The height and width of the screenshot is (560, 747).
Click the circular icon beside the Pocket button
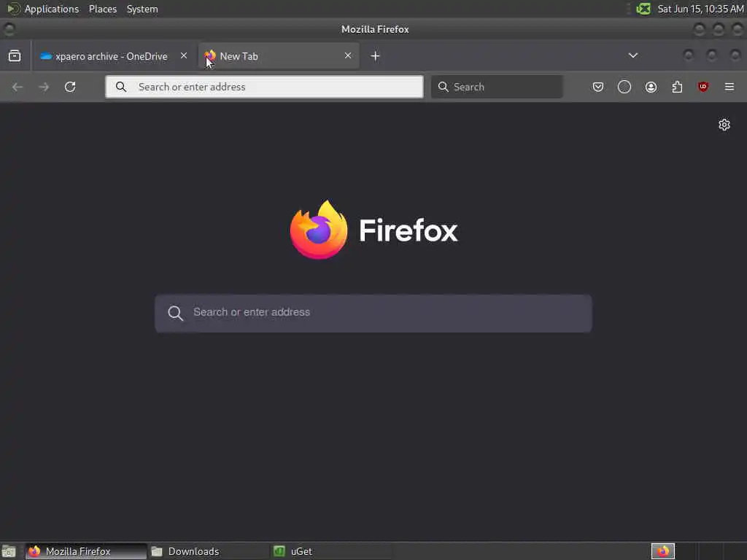(x=624, y=87)
